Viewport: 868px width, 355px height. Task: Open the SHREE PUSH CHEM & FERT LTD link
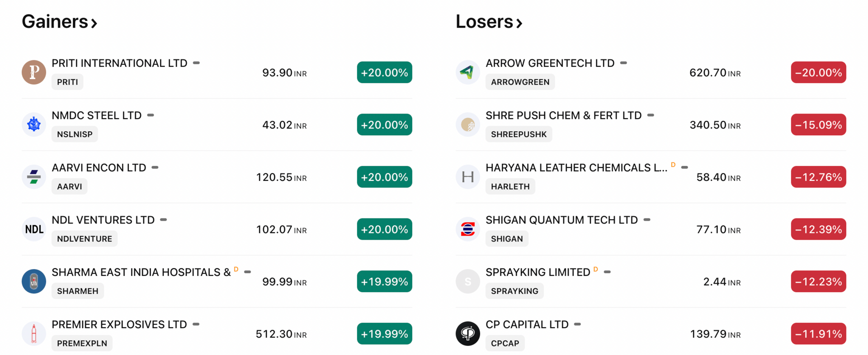(563, 116)
